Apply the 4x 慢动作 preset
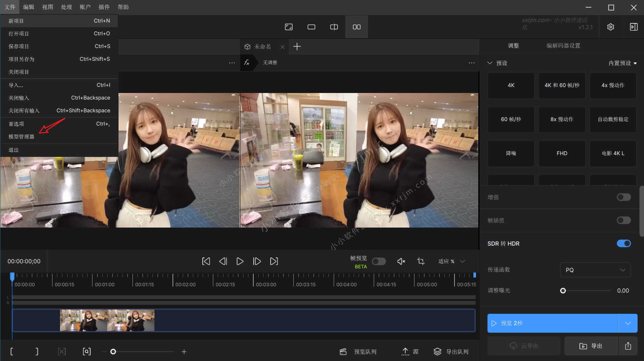Screen dimensions: 644x361 coord(613,85)
